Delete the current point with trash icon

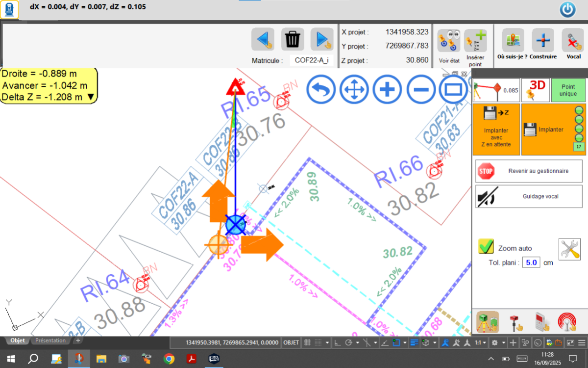click(293, 39)
